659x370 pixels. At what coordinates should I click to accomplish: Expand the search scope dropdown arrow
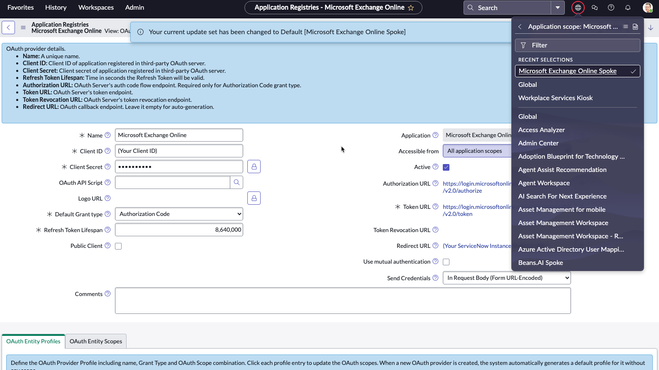pos(557,8)
